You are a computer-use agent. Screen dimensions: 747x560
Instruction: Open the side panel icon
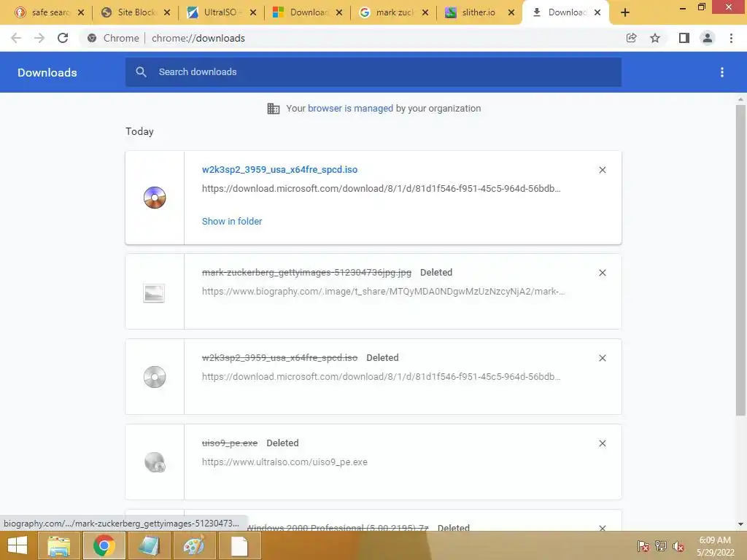[x=684, y=38]
